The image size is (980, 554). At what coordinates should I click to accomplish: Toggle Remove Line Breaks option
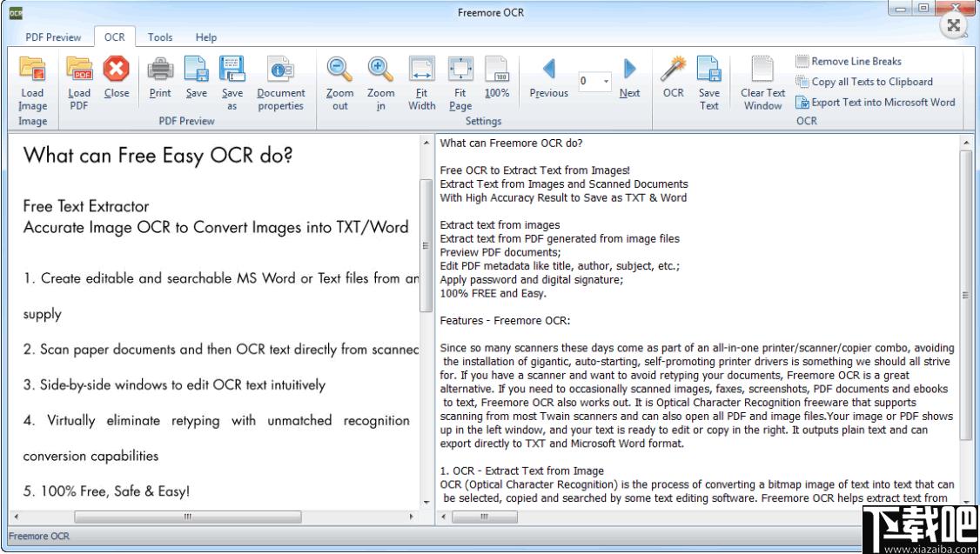(x=848, y=61)
